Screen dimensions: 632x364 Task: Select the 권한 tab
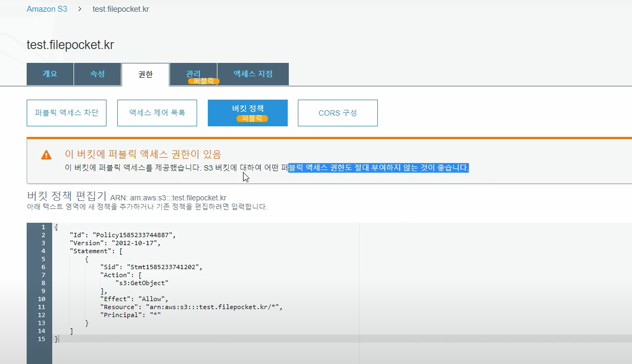(x=145, y=74)
